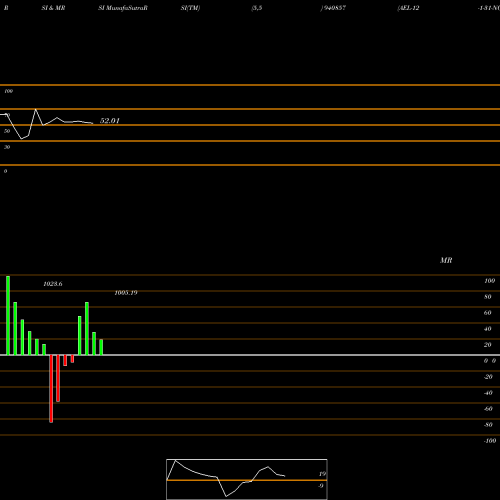500x500 pixels.
Task: Click the -80 label on the MR axis
Action: click(488, 425)
